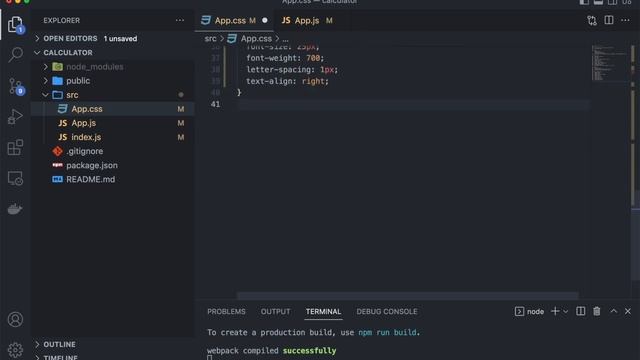
Task: Open Explorer views and more actions menu
Action: 180,20
